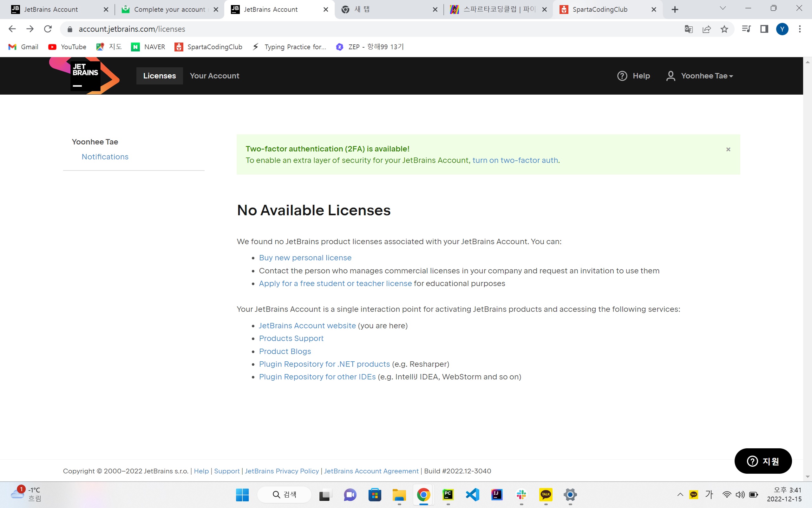Open the Typing Practice bookmark

[x=289, y=47]
